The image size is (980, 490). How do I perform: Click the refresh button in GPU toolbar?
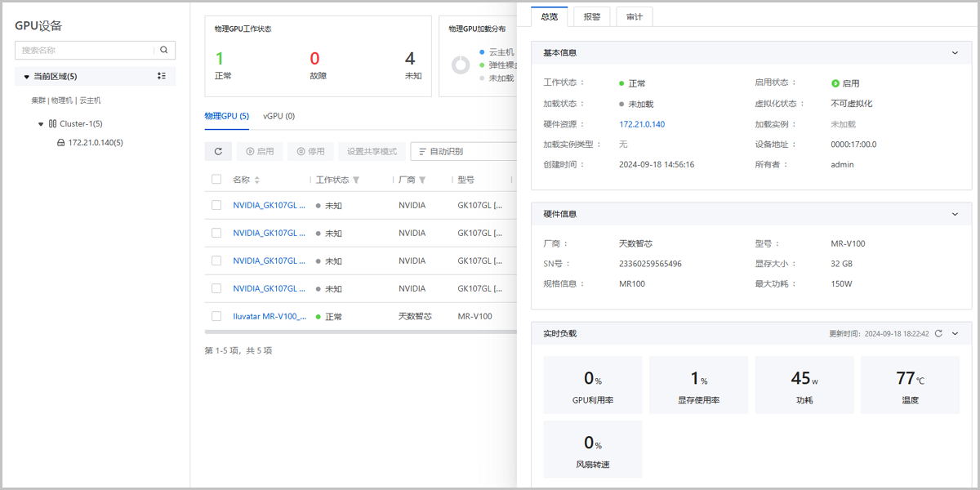(218, 151)
